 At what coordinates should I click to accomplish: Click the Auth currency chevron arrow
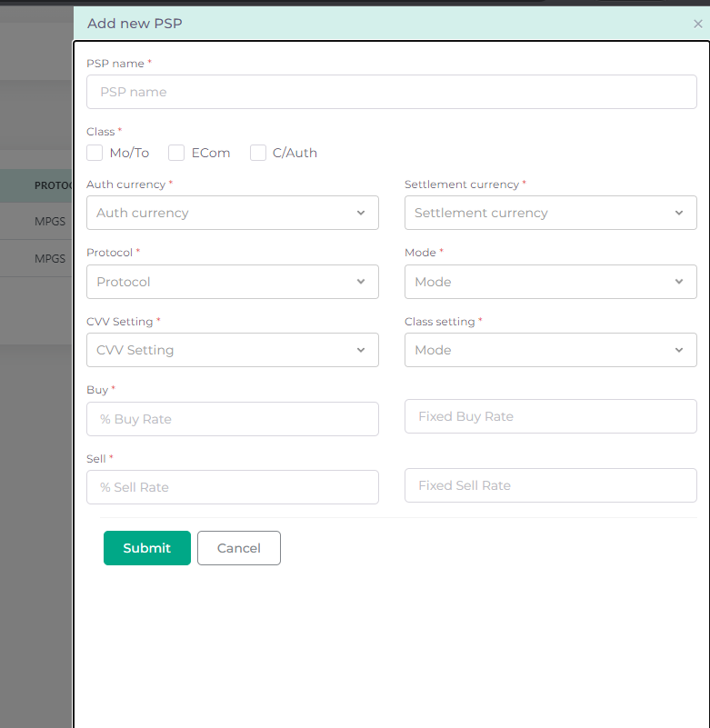click(361, 213)
